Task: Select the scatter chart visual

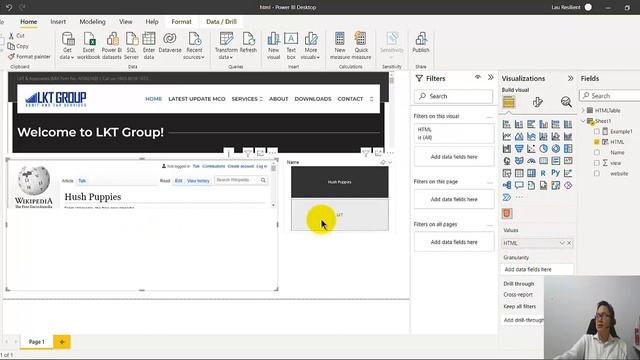Action: point(531,149)
